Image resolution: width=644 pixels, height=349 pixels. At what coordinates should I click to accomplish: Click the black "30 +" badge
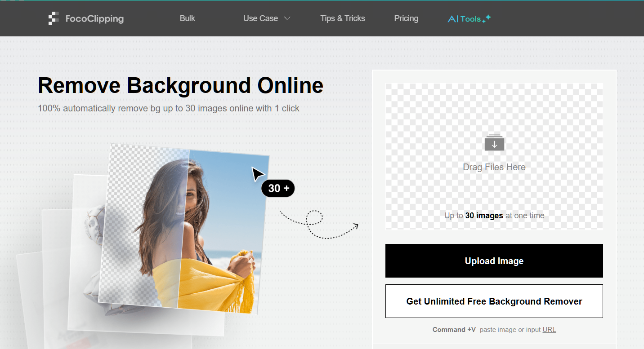(278, 188)
